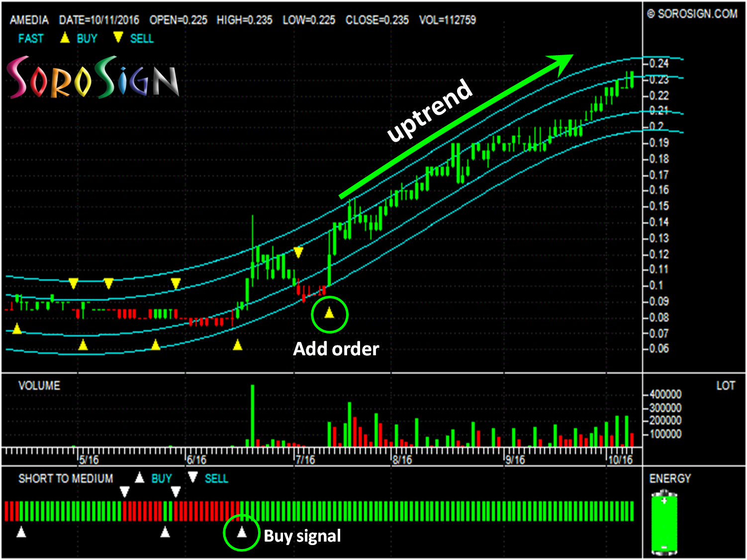
Task: Click the HIGH=0.235 header value
Action: [245, 20]
